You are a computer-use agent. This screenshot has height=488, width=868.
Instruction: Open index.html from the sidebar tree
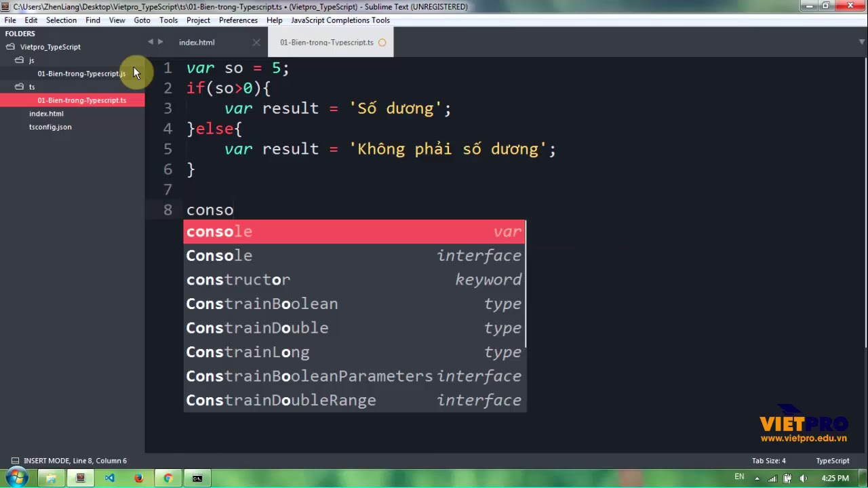click(46, 114)
